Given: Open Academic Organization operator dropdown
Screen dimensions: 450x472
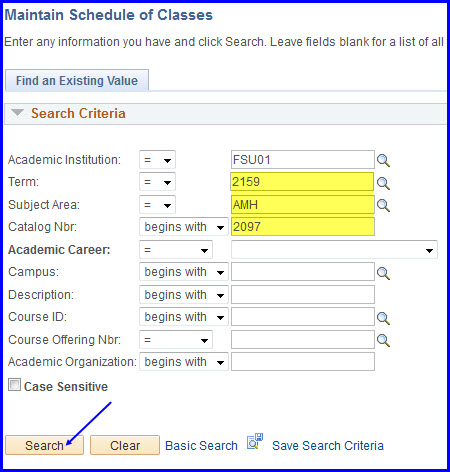Looking at the screenshot, I should click(184, 362).
